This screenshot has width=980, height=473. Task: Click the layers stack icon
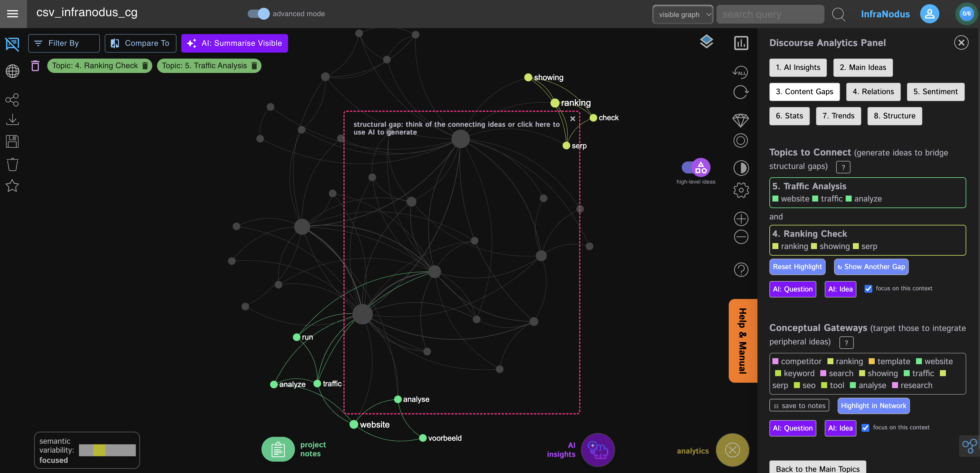(707, 42)
